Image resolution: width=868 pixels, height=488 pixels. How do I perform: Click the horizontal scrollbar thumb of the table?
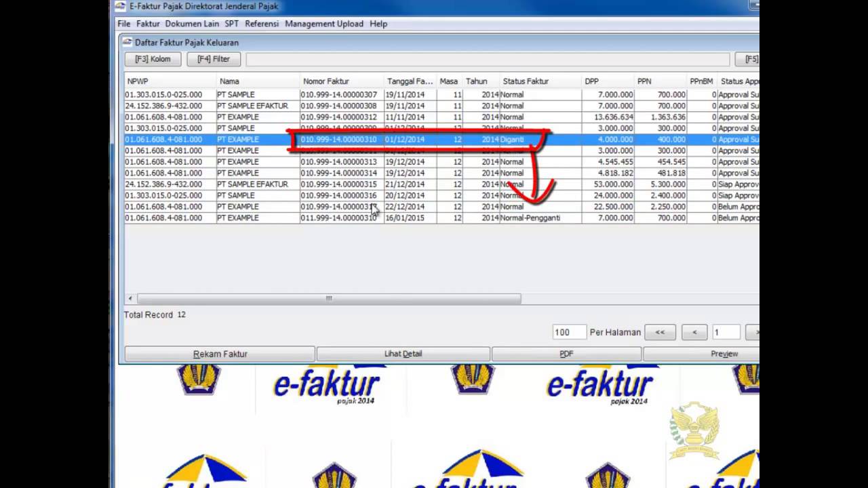tap(329, 298)
